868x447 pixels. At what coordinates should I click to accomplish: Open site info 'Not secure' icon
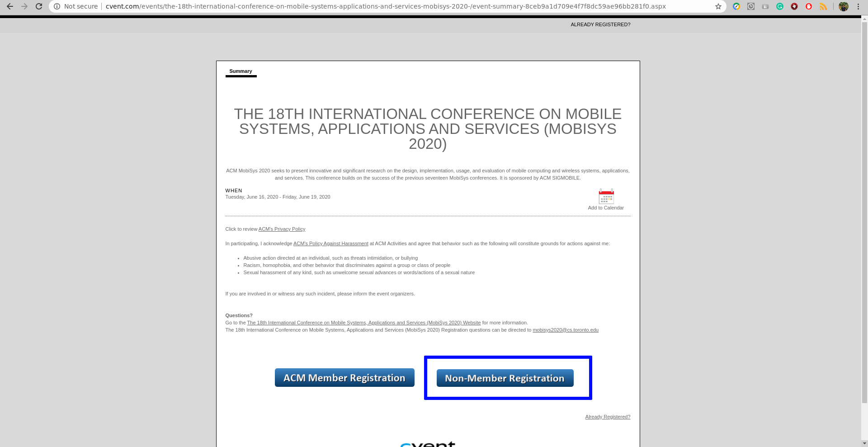[x=57, y=6]
